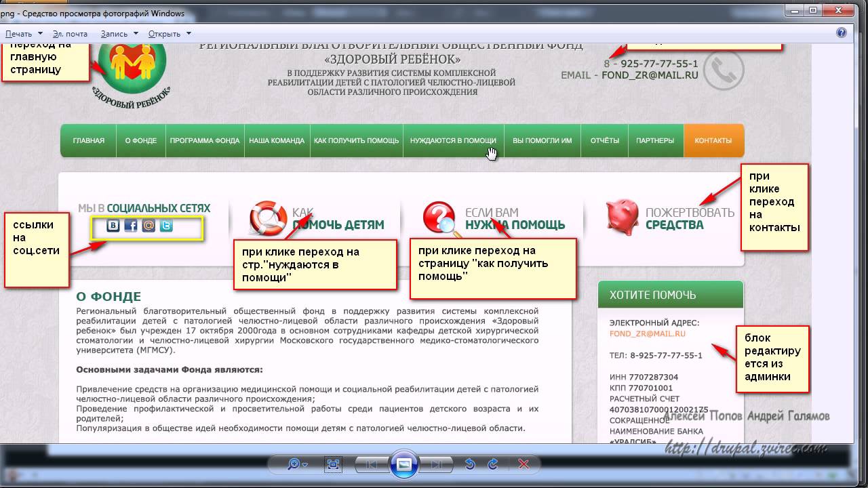Viewport: 868px width, 488px height.
Task: Open Photo Viewer help icon
Action: pyautogui.click(x=842, y=33)
